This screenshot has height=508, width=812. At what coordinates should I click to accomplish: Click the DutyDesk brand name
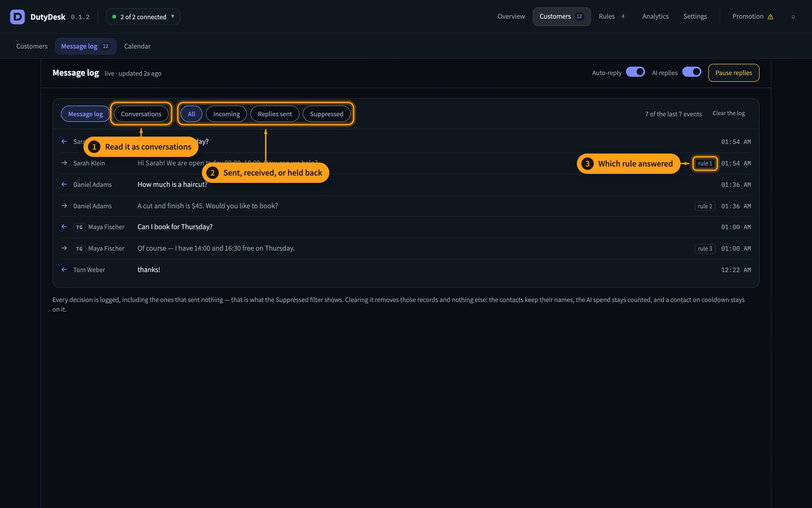pyautogui.click(x=48, y=17)
